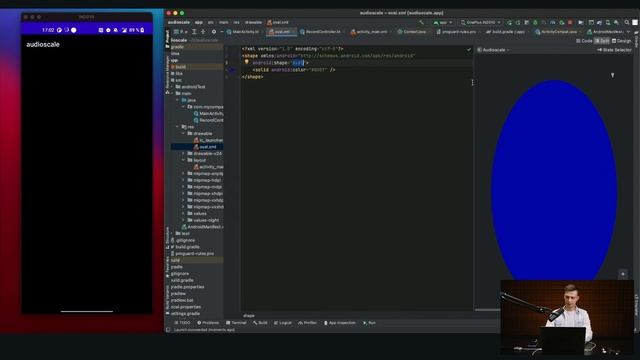Collapse the drawable folder in tree
640x360 pixels.
pos(184,133)
